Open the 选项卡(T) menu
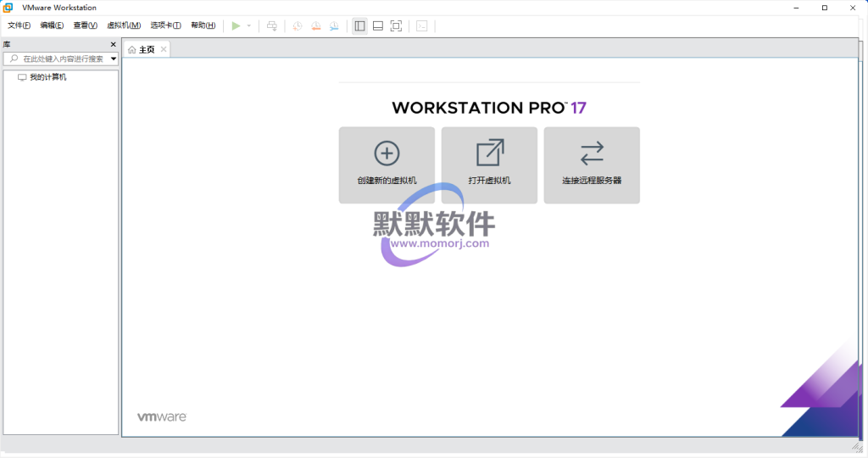Viewport: 868px width, 458px height. (165, 25)
